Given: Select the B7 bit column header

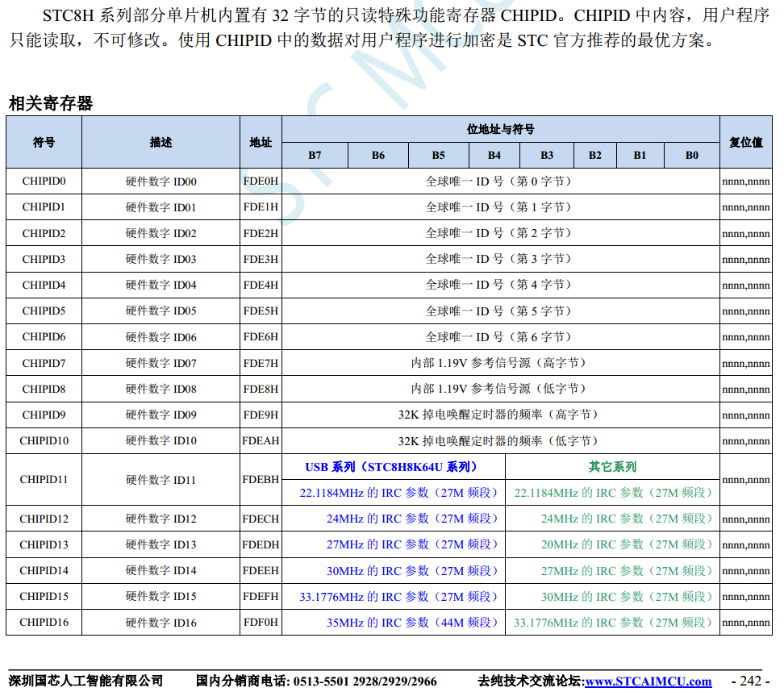Looking at the screenshot, I should pos(315,155).
